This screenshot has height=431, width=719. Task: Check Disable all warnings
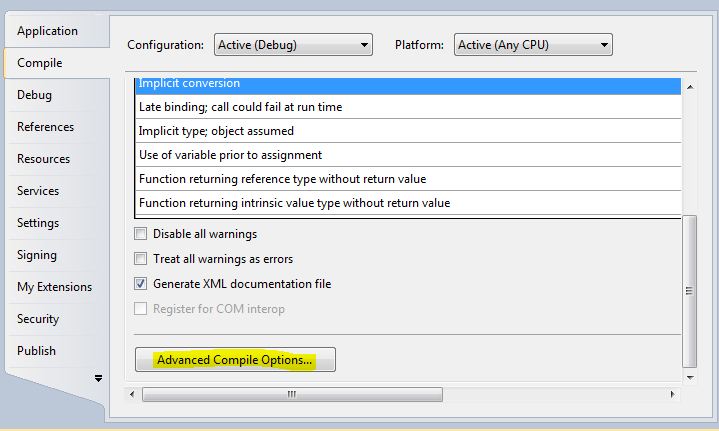pyautogui.click(x=140, y=234)
